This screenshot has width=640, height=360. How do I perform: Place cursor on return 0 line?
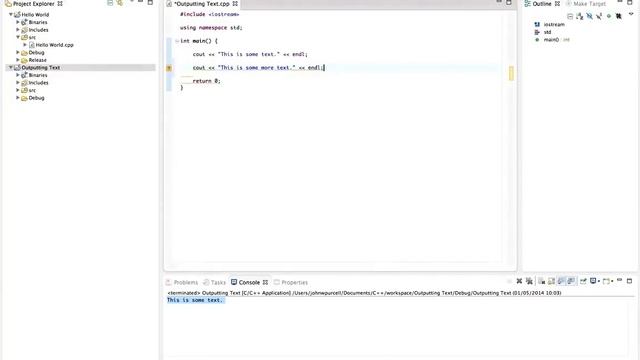206,81
